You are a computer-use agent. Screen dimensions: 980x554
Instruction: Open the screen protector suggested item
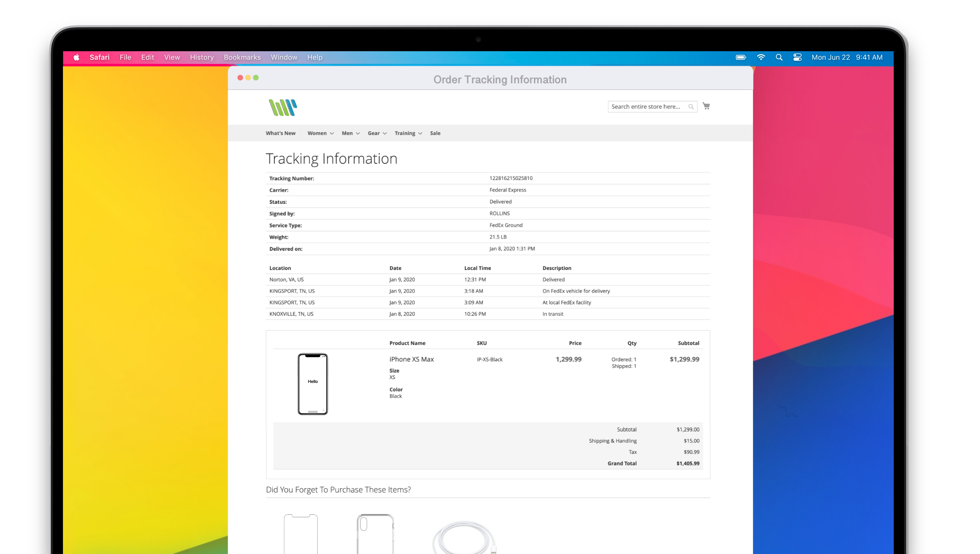[301, 534]
